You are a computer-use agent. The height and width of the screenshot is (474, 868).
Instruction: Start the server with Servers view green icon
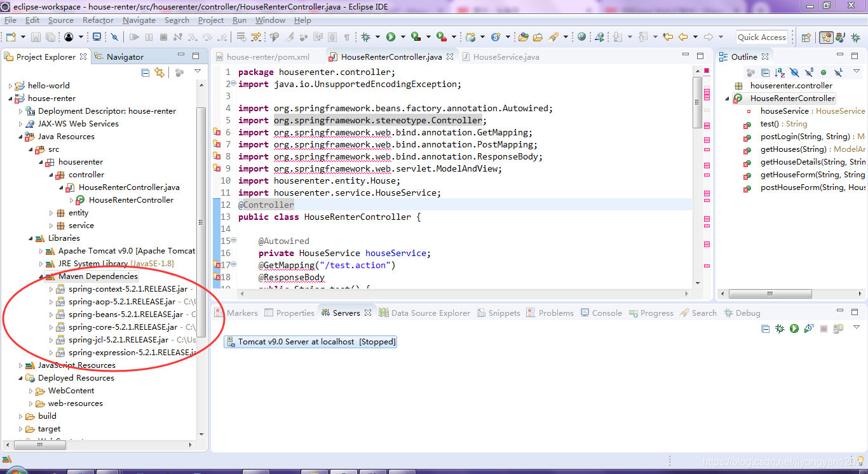(794, 328)
